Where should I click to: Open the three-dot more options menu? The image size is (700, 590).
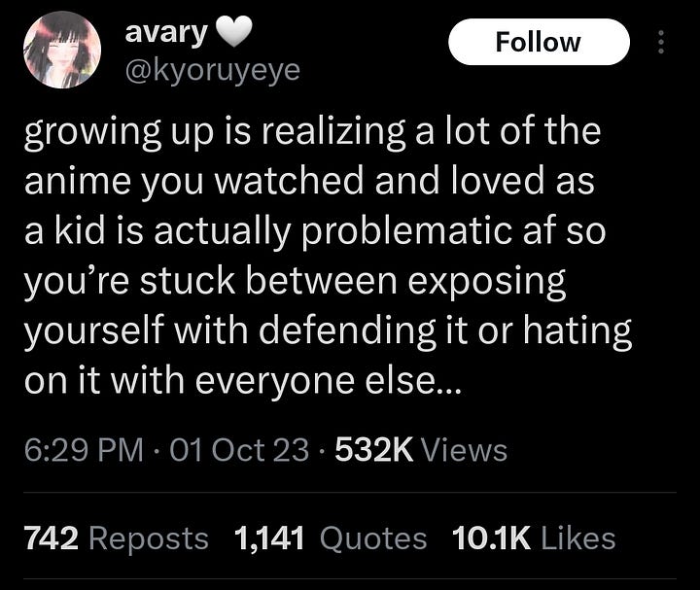tap(661, 42)
